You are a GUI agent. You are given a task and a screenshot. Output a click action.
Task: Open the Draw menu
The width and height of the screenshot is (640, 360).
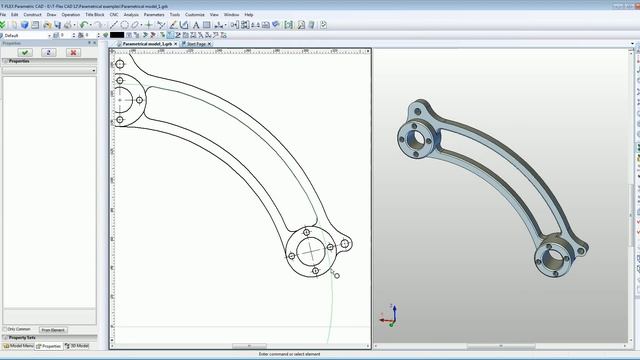tap(51, 14)
